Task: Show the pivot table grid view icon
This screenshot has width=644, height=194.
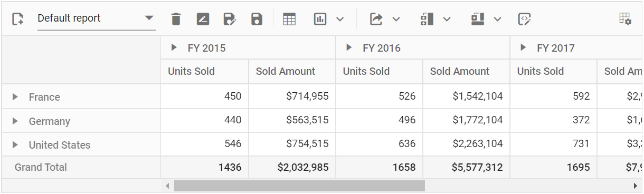Action: (x=289, y=20)
